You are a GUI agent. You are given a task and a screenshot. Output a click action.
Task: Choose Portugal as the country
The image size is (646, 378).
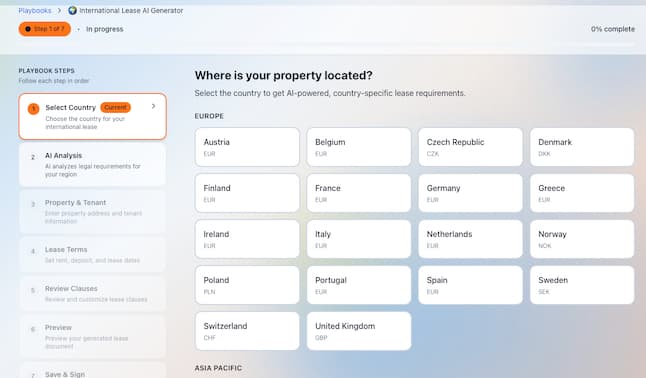359,285
